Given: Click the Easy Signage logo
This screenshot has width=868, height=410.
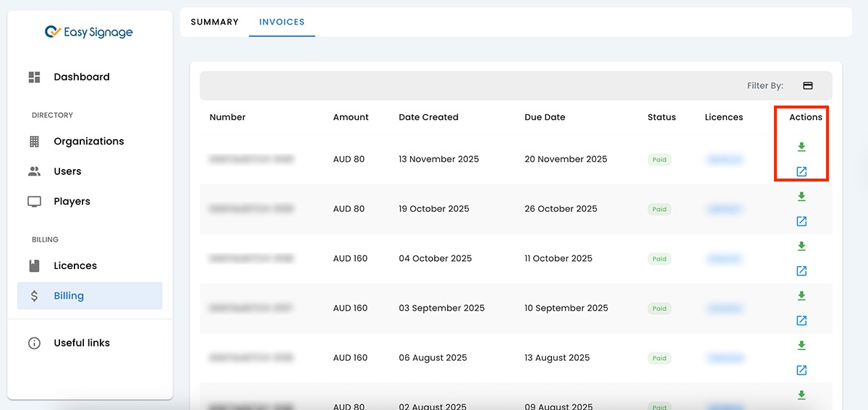Looking at the screenshot, I should click(88, 32).
